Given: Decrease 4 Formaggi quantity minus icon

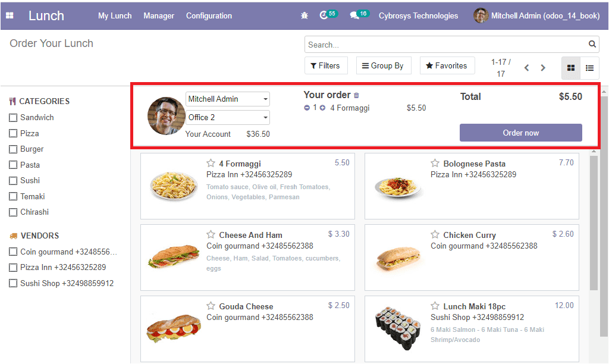Looking at the screenshot, I should pyautogui.click(x=307, y=108).
